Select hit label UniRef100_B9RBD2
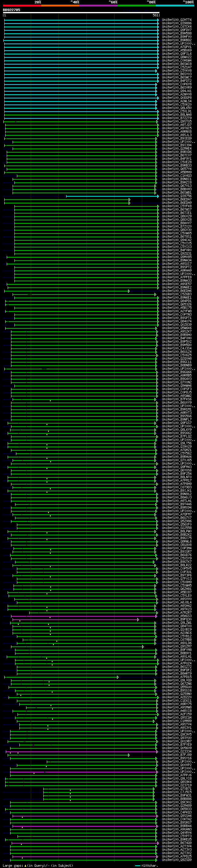Screen dimensions: 197x868 point(176,40)
